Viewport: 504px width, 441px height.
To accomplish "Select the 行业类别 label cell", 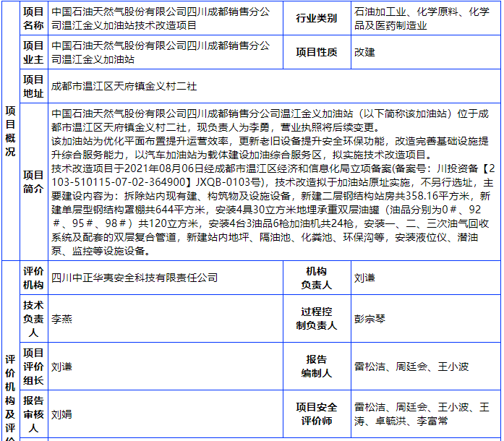I will pos(316,19).
